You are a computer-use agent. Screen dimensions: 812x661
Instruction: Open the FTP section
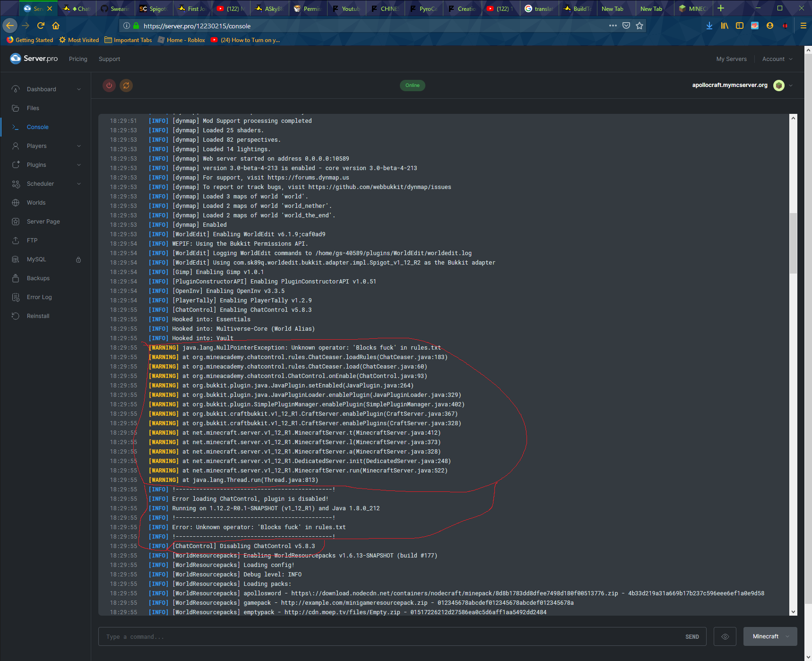32,240
